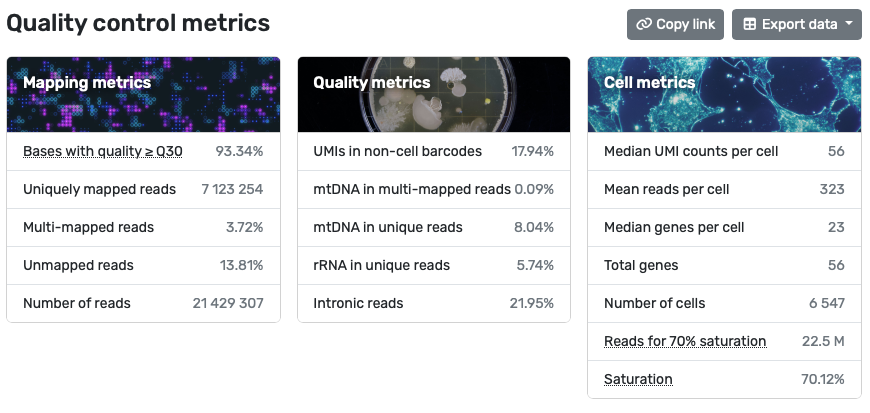Click the Number of cells row

[724, 303]
